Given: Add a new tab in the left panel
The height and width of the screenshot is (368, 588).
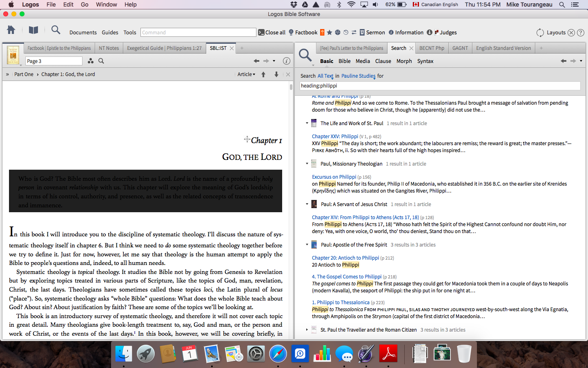Looking at the screenshot, I should point(242,48).
